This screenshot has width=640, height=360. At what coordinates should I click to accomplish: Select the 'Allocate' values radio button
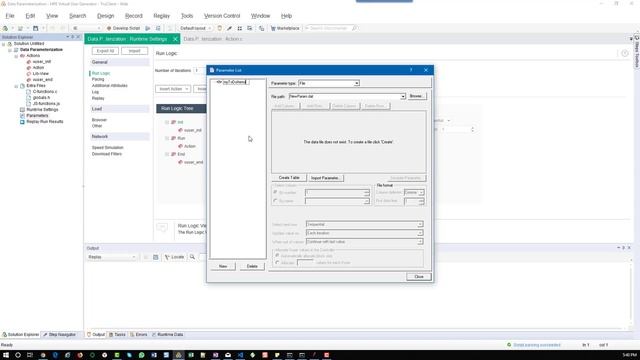tap(278, 262)
